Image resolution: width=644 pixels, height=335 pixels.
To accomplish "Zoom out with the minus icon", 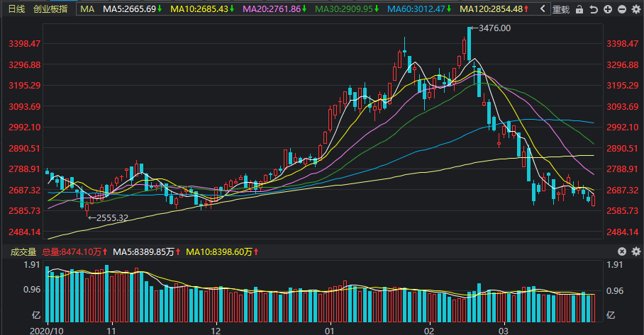I will (x=621, y=9).
